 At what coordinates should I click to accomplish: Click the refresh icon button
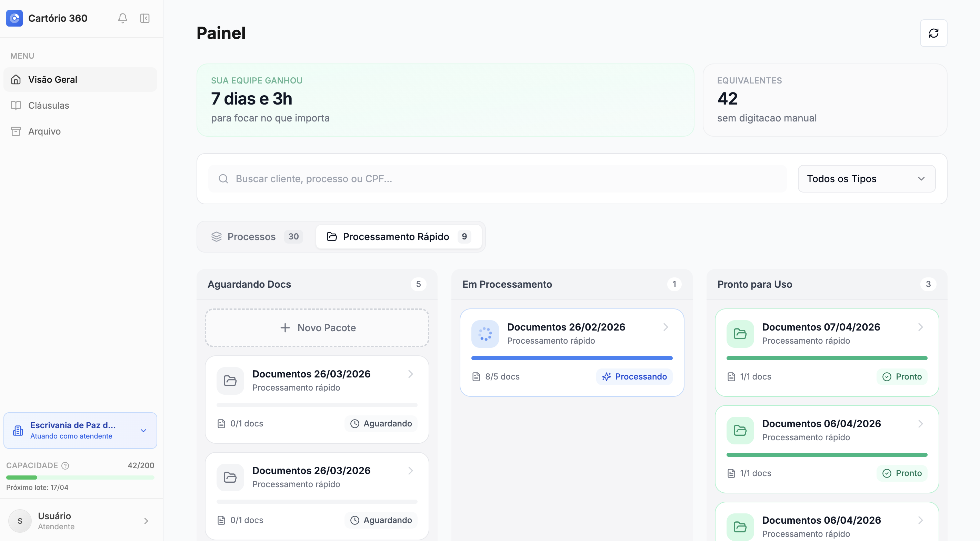(x=933, y=33)
